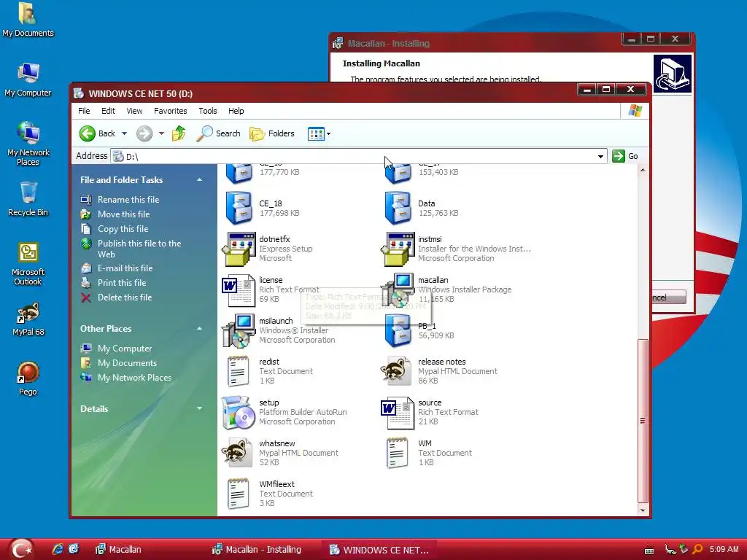Open the Microsoft Outlook desktop icon

pos(28,264)
